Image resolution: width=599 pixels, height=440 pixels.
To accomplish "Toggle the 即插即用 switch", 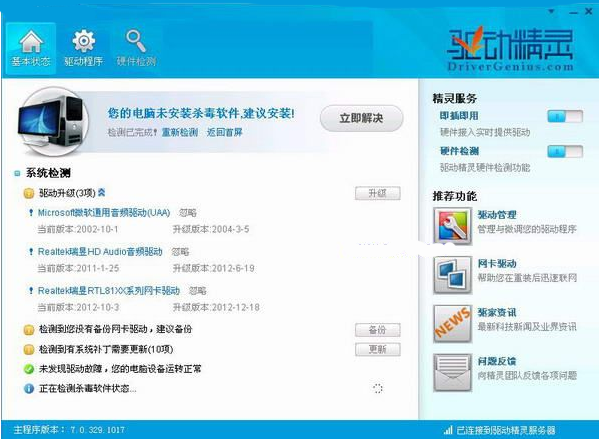I will pos(565,116).
